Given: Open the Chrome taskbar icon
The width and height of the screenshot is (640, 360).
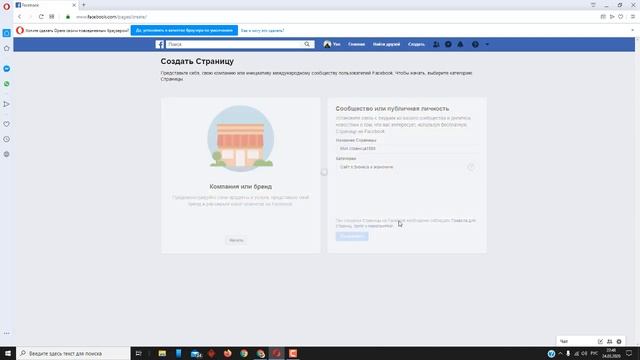Looking at the screenshot, I should [x=244, y=353].
